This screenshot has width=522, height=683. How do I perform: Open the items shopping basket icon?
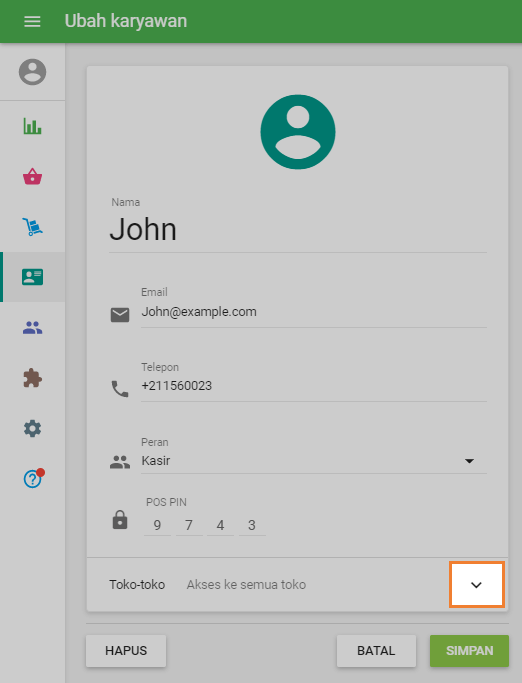pos(32,176)
